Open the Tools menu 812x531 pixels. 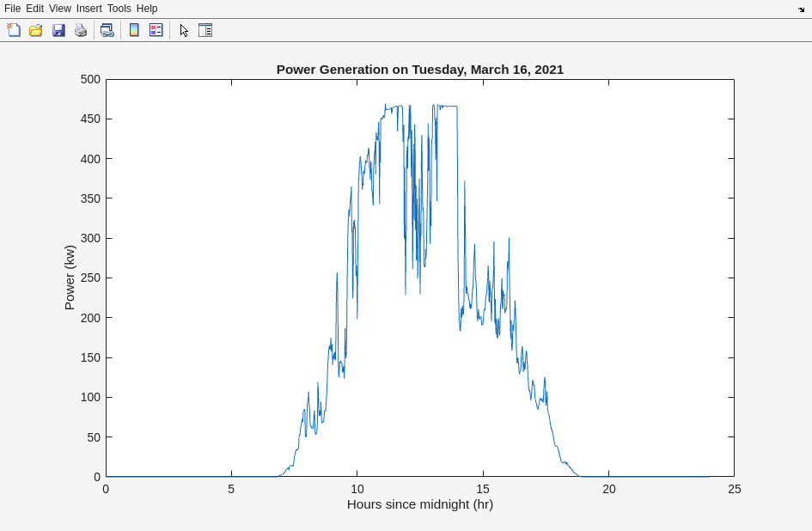[x=119, y=9]
